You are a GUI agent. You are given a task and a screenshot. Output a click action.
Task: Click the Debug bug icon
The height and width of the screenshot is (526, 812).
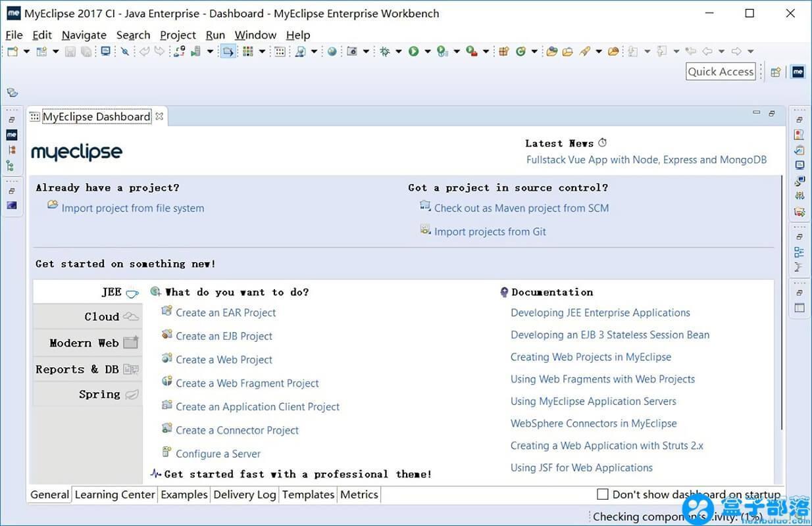coord(385,51)
